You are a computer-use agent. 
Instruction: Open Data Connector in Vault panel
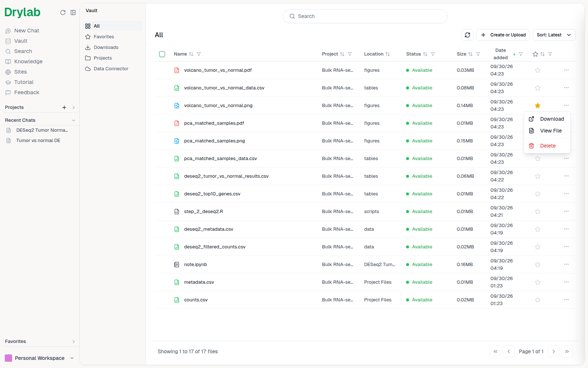[113, 69]
